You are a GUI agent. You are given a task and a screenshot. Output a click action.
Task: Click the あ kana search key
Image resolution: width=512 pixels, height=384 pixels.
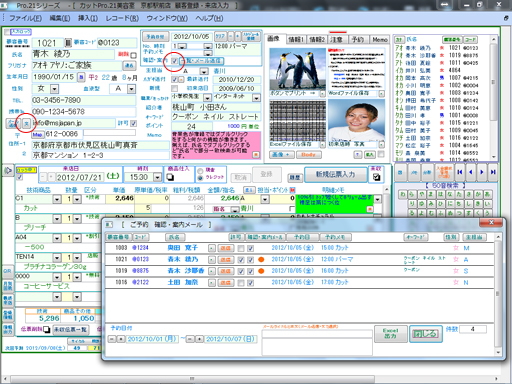point(488,194)
